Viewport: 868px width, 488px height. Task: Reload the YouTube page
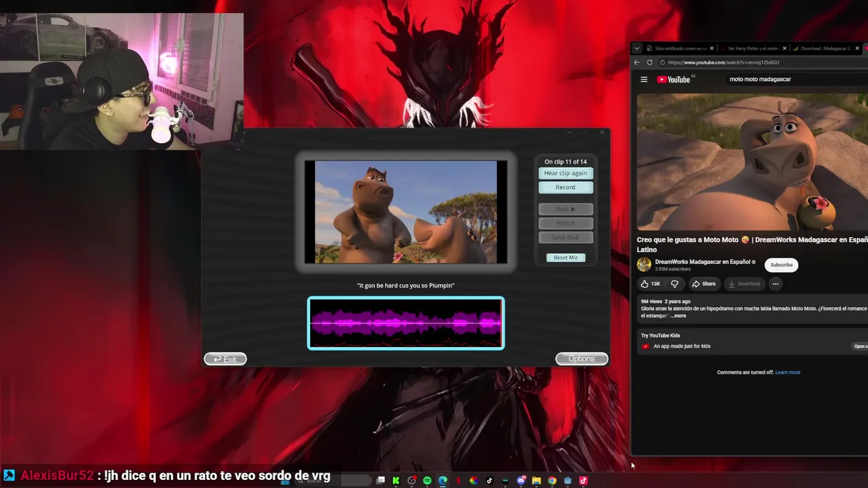click(x=650, y=62)
